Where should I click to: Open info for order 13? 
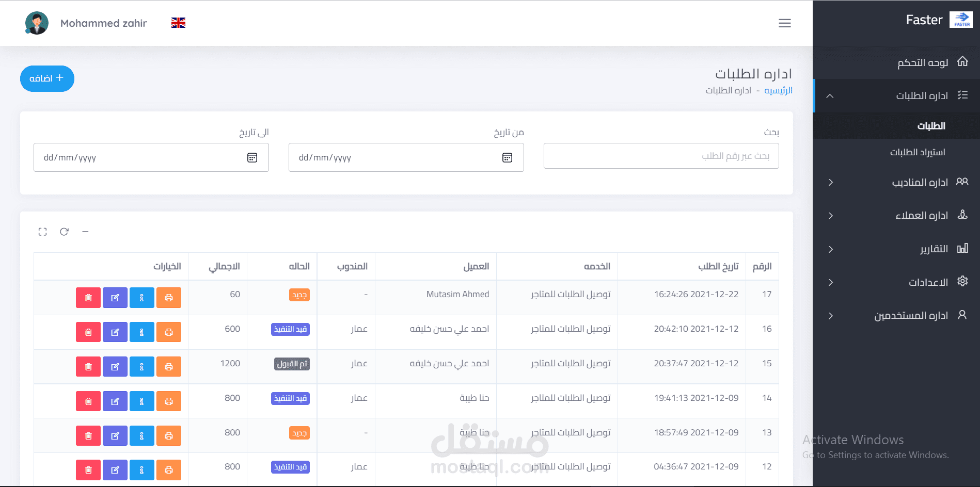click(x=142, y=436)
